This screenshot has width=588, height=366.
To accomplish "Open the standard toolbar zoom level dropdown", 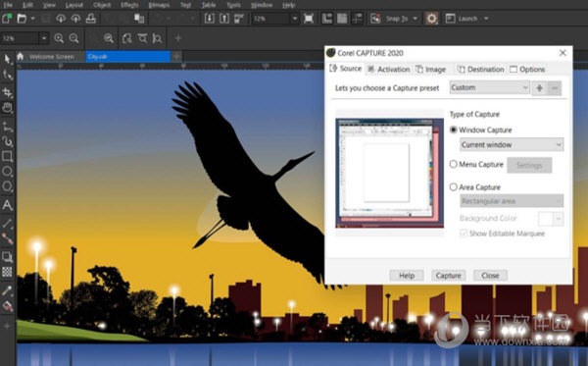I will pyautogui.click(x=295, y=19).
